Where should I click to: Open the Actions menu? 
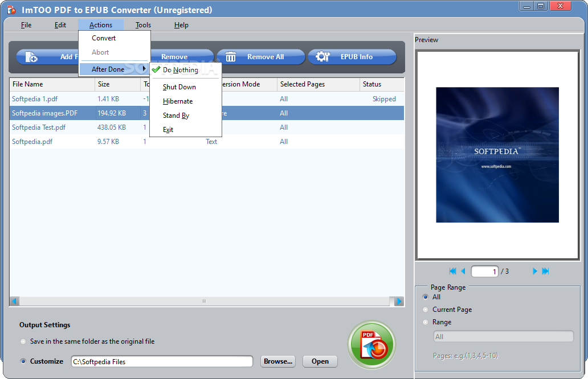pyautogui.click(x=100, y=25)
